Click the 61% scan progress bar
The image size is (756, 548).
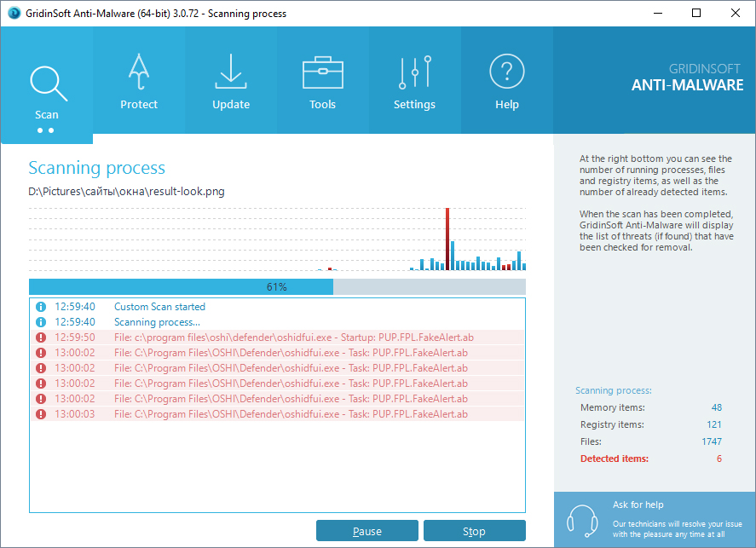tap(277, 287)
